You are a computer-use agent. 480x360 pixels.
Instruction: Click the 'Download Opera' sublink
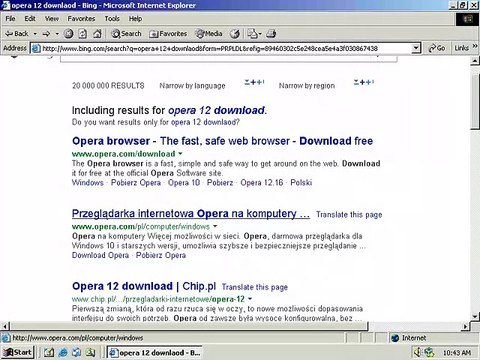click(x=100, y=255)
